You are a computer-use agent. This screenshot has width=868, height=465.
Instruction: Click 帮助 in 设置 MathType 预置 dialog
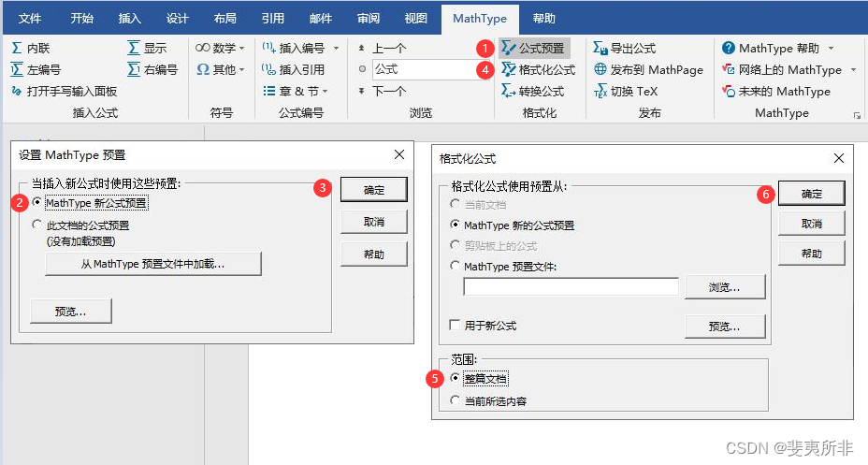pyautogui.click(x=374, y=254)
